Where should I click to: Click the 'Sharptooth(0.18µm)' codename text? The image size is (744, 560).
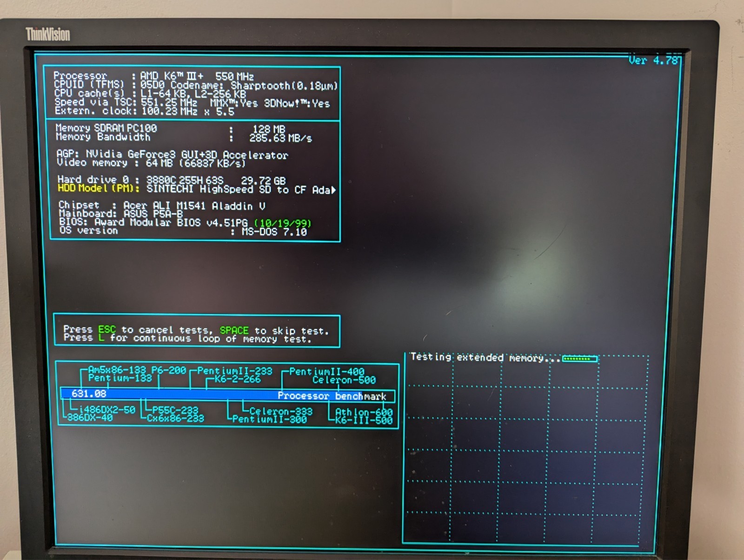(x=284, y=86)
